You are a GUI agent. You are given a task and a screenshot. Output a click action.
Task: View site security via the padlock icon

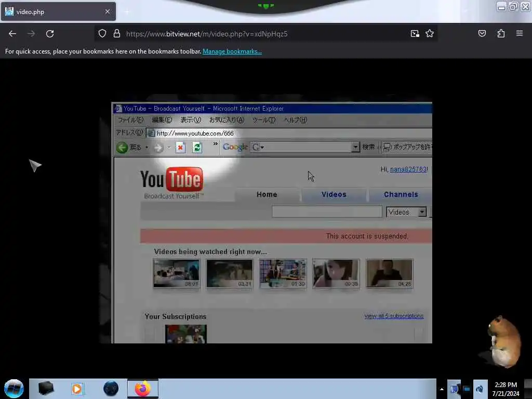tap(117, 34)
